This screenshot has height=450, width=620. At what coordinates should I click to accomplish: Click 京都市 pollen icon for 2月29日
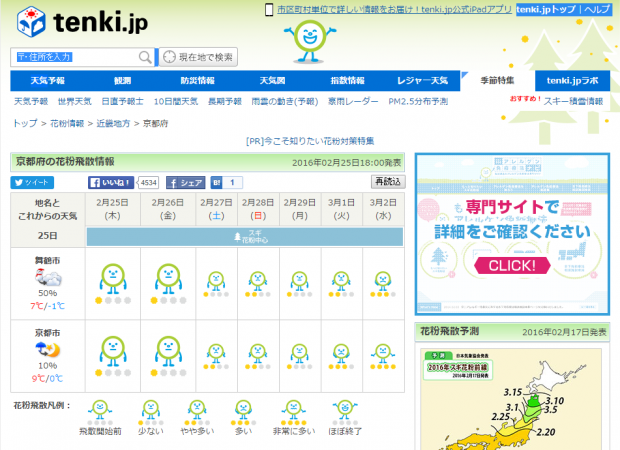click(x=300, y=354)
